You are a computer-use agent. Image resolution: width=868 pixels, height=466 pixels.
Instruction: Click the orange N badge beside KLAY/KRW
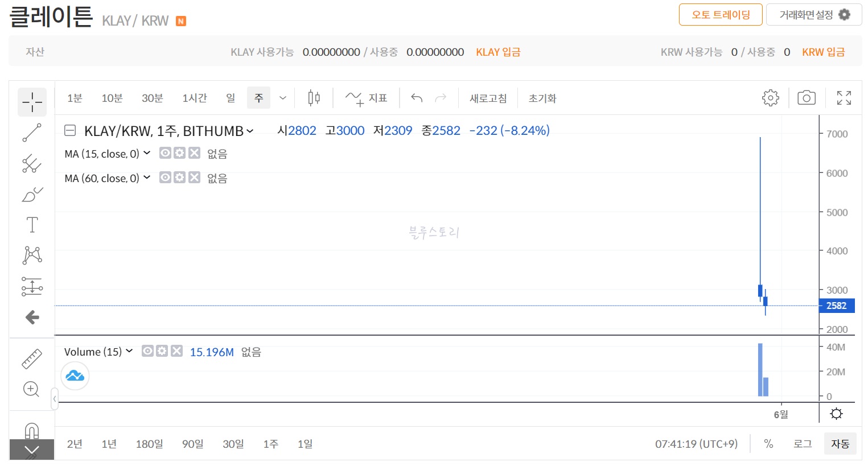tap(181, 22)
